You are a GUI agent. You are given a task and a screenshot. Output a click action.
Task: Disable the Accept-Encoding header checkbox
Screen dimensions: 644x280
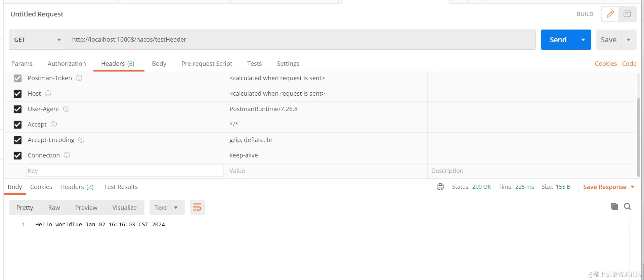pyautogui.click(x=17, y=140)
